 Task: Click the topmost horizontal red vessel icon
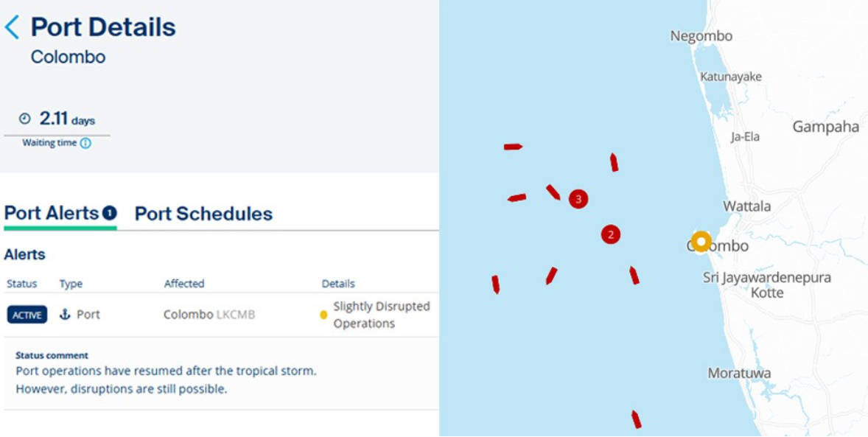pyautogui.click(x=513, y=147)
